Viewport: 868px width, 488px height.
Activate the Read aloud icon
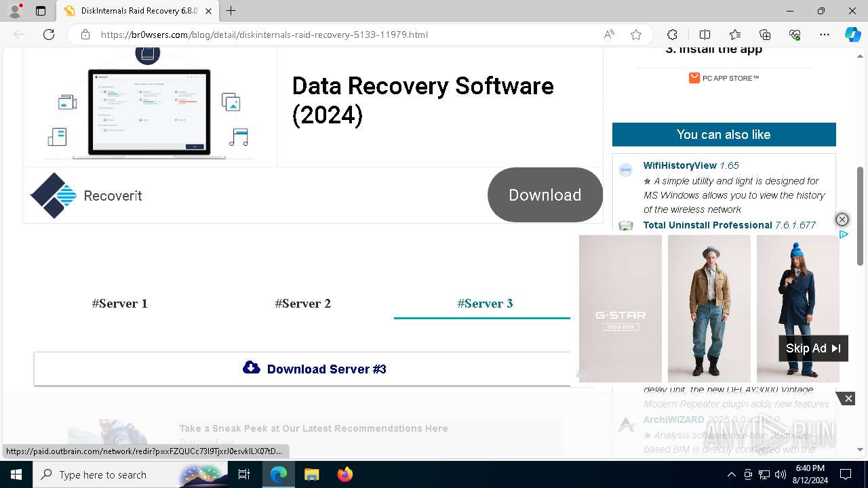point(609,35)
